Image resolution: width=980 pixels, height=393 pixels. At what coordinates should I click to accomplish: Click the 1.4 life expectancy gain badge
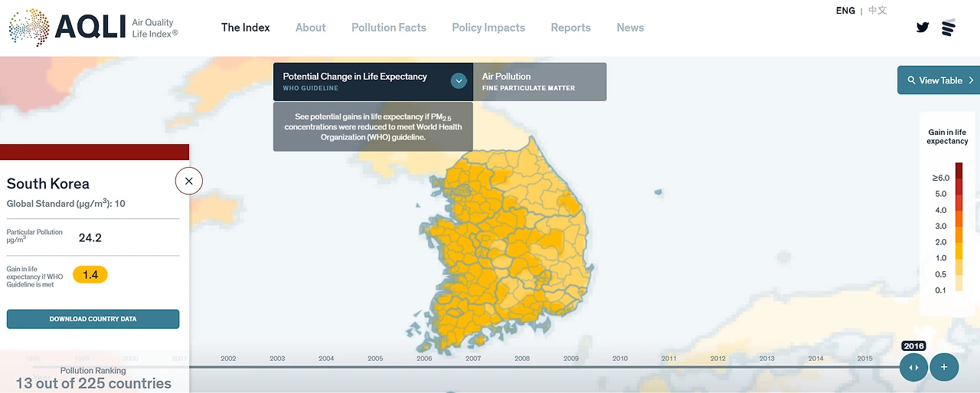point(90,274)
